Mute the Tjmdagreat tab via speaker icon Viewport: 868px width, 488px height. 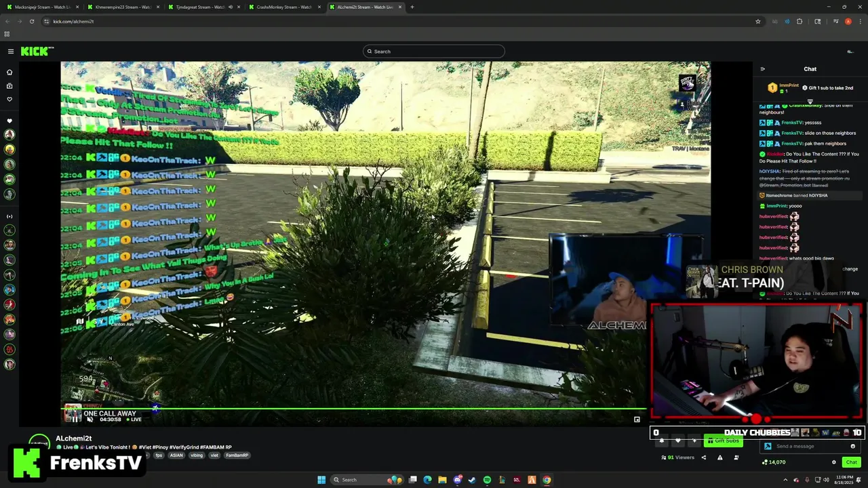(x=231, y=7)
